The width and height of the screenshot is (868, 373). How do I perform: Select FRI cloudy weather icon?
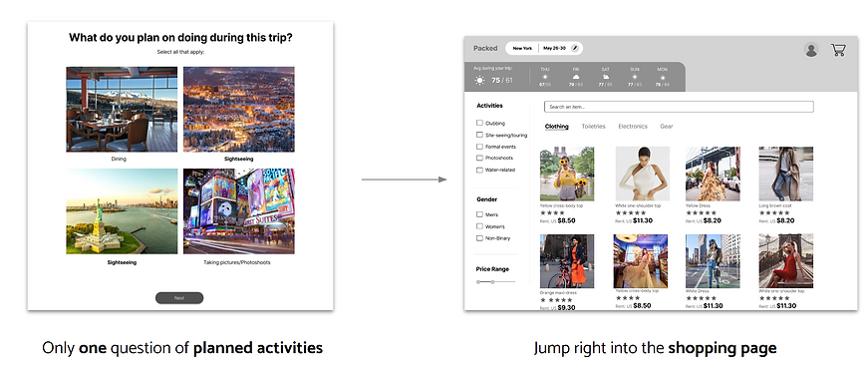tap(576, 77)
